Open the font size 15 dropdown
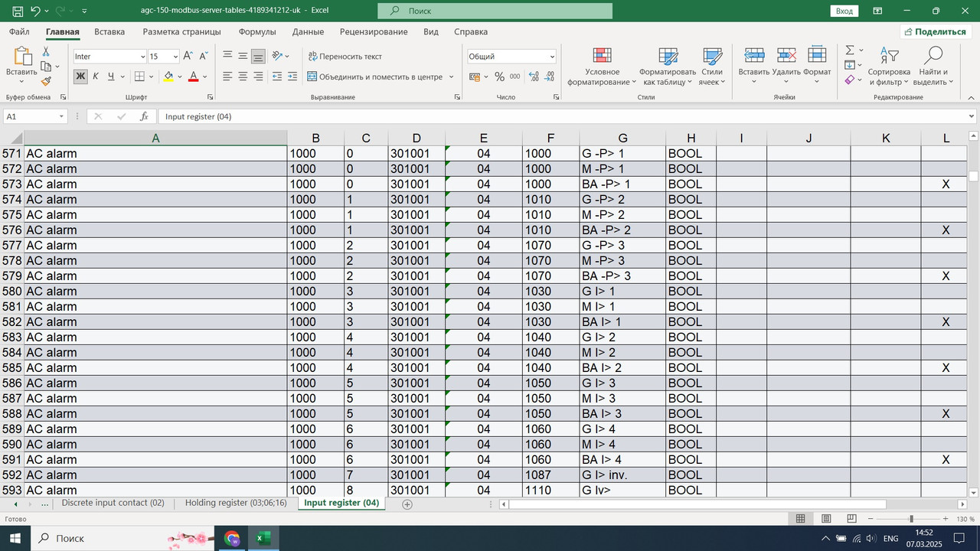Screen dimensions: 980x551 tap(175, 57)
